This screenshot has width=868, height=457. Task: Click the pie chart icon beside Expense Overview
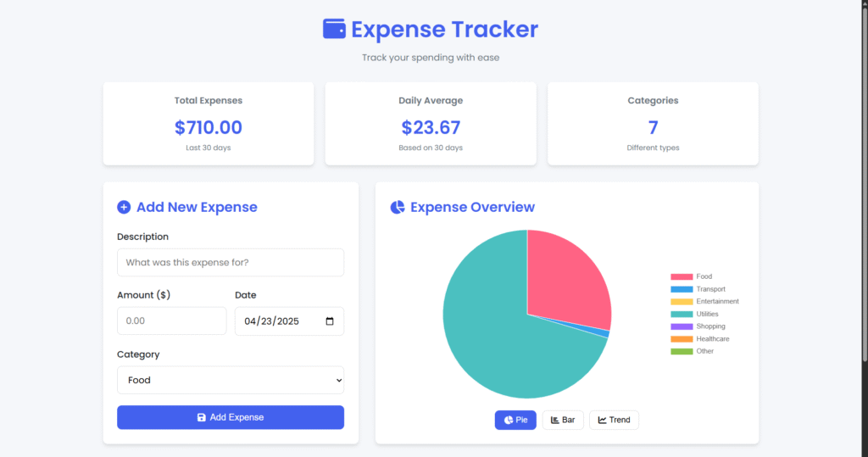[397, 208]
